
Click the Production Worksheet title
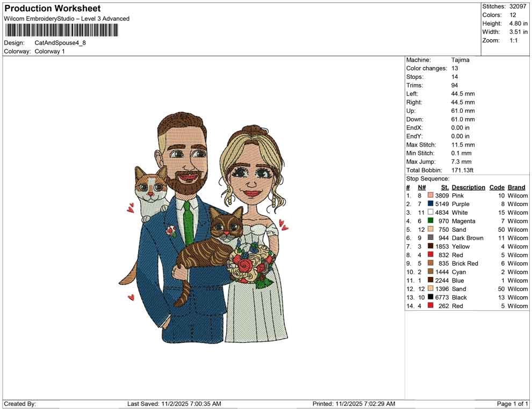point(52,8)
